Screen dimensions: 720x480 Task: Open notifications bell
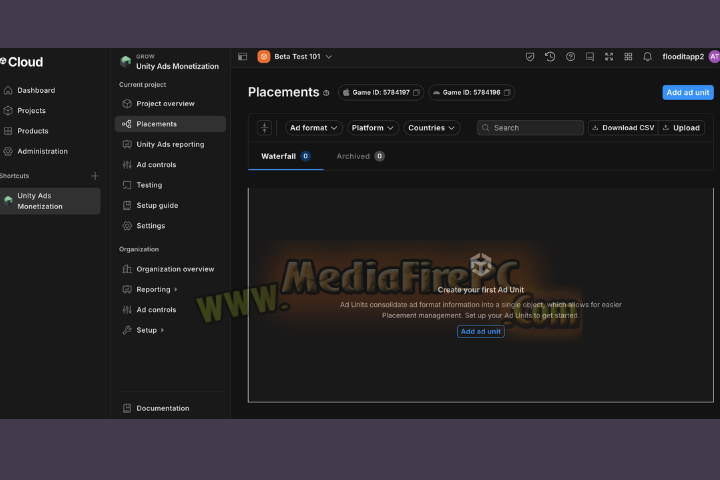[x=647, y=56]
